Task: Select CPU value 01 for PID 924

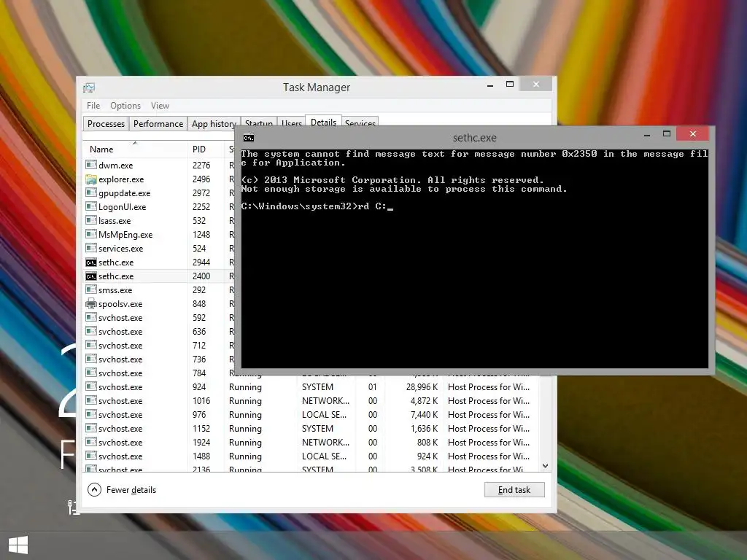Action: tap(373, 386)
